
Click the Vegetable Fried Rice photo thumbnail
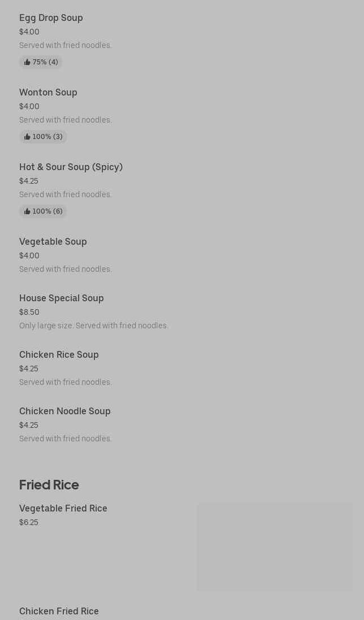[x=275, y=547]
